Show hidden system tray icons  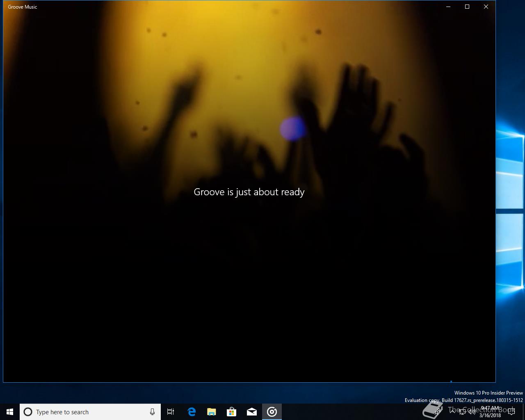[x=452, y=412]
